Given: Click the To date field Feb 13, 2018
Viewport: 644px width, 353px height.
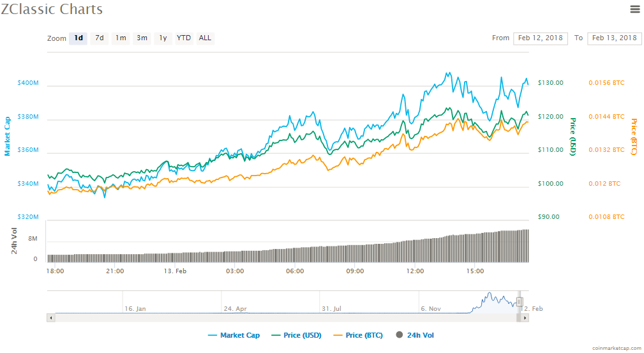Looking at the screenshot, I should 615,38.
